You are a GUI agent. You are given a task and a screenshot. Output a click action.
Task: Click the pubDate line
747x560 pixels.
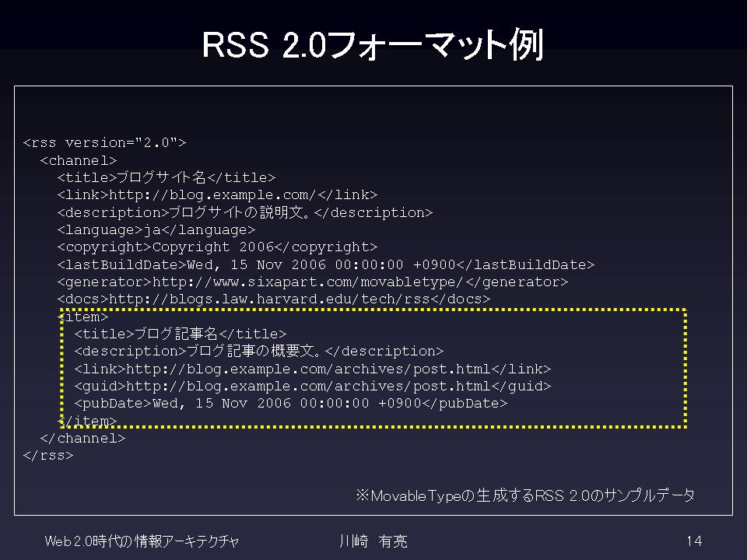291,404
